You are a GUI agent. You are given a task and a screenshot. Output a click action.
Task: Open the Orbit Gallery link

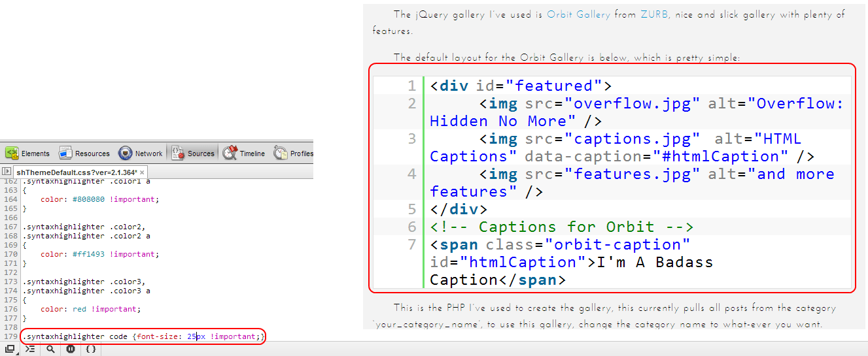(578, 14)
